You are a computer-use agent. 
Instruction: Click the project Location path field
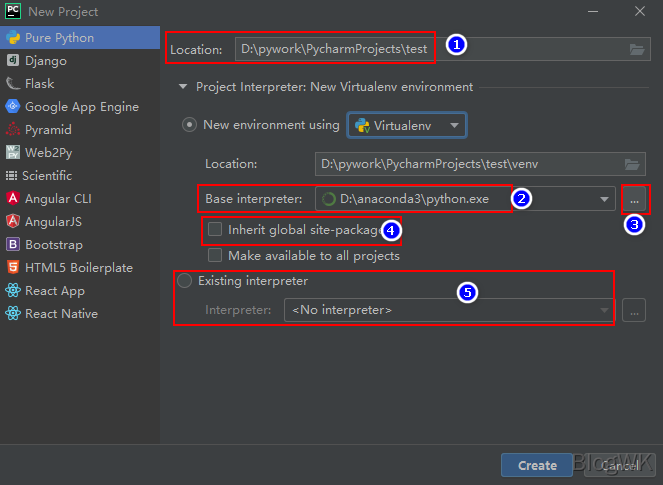(x=443, y=49)
